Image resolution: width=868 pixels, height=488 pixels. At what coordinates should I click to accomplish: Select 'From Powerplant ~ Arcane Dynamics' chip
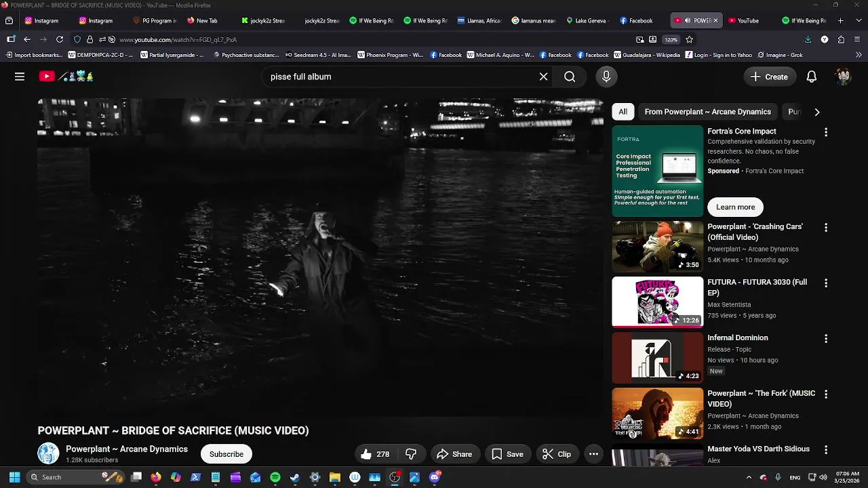(707, 112)
